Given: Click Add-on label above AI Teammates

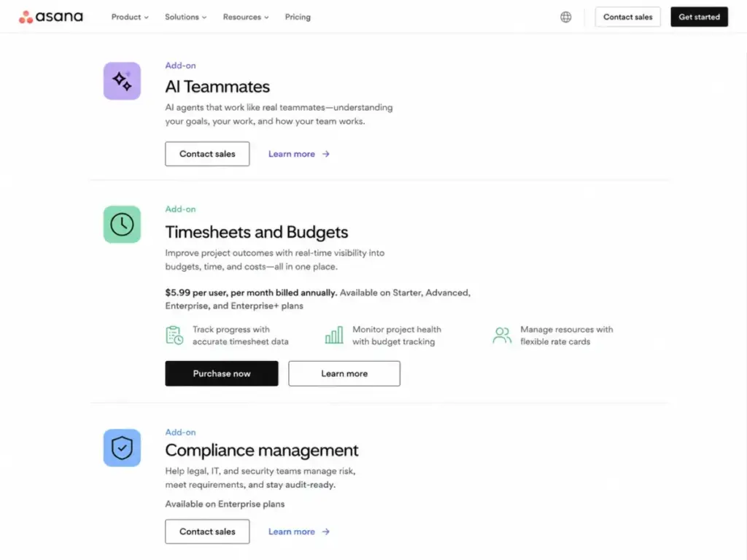Looking at the screenshot, I should 181,66.
